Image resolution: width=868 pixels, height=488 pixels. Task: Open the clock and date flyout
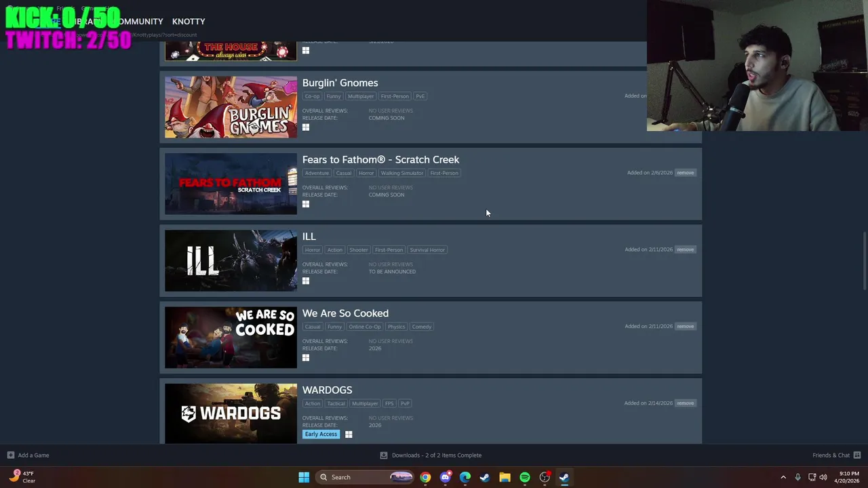tap(846, 477)
